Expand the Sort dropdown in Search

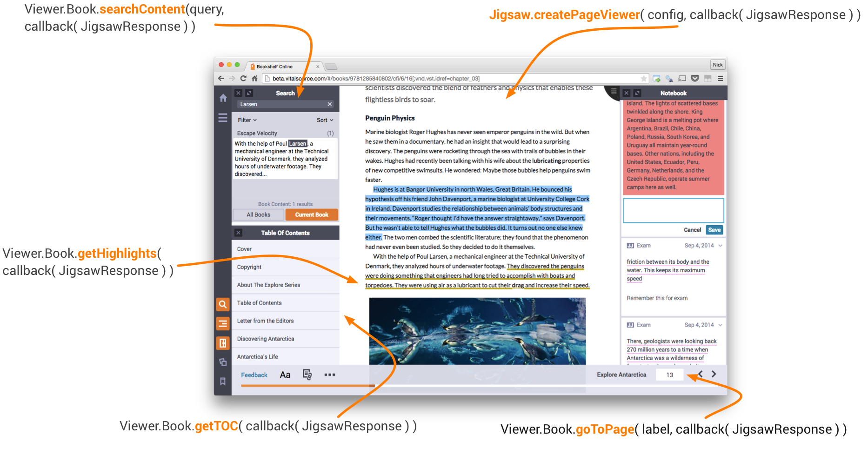pyautogui.click(x=325, y=120)
